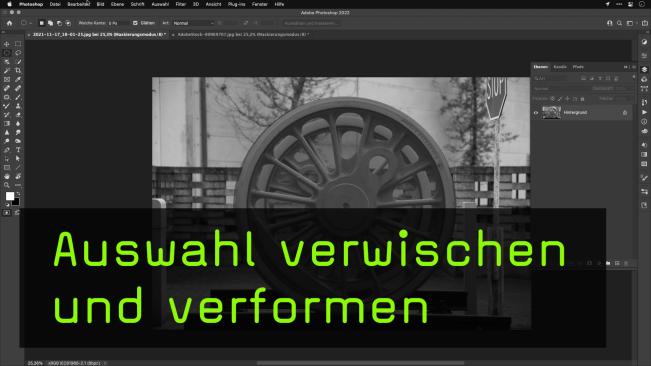The height and width of the screenshot is (366, 651).
Task: Create a new layer using panel bottom icon
Action: coord(617,263)
